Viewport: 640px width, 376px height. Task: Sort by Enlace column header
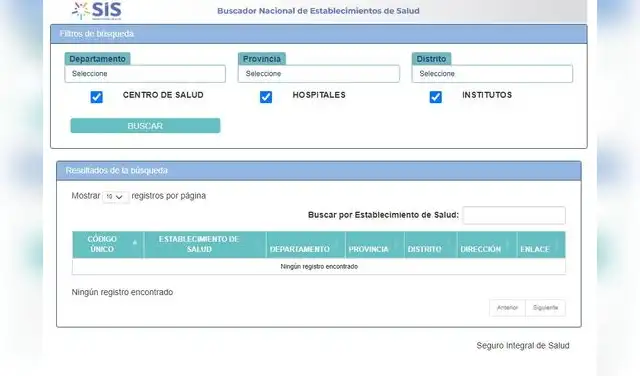coord(541,245)
